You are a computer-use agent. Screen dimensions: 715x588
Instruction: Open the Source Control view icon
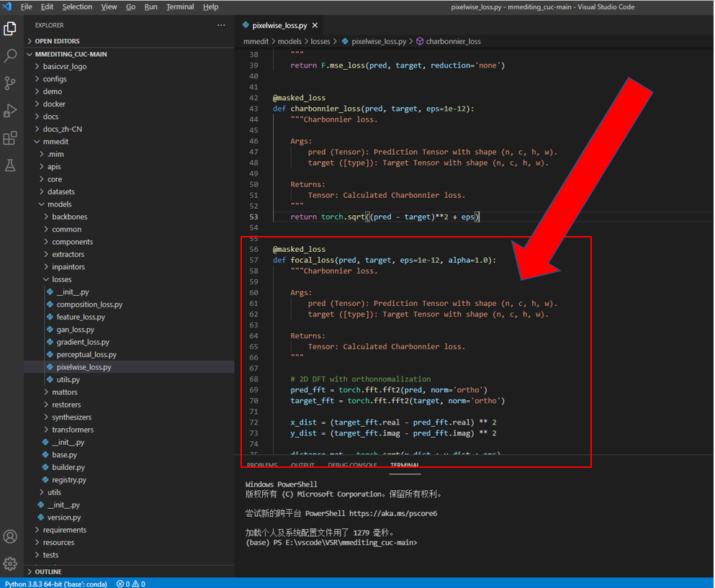pyautogui.click(x=10, y=83)
